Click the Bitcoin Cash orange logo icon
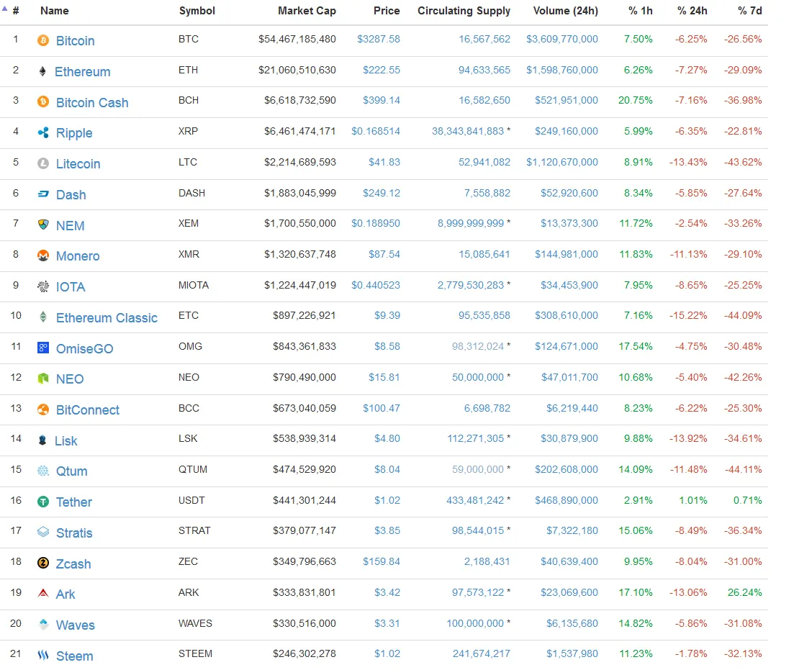The image size is (812, 670). (43, 102)
